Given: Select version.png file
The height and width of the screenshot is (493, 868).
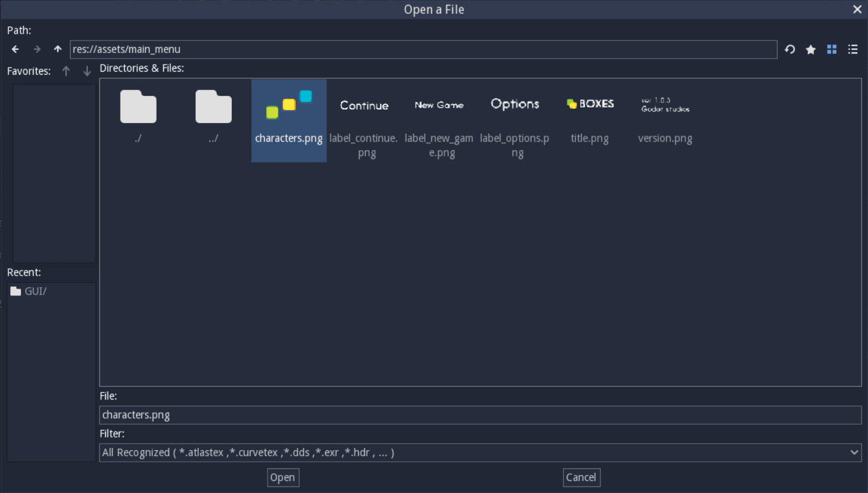Looking at the screenshot, I should pos(665,121).
